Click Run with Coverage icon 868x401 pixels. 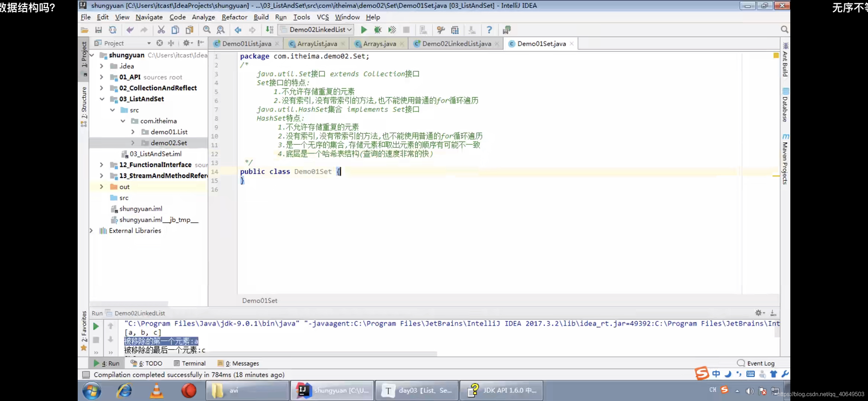tap(392, 30)
